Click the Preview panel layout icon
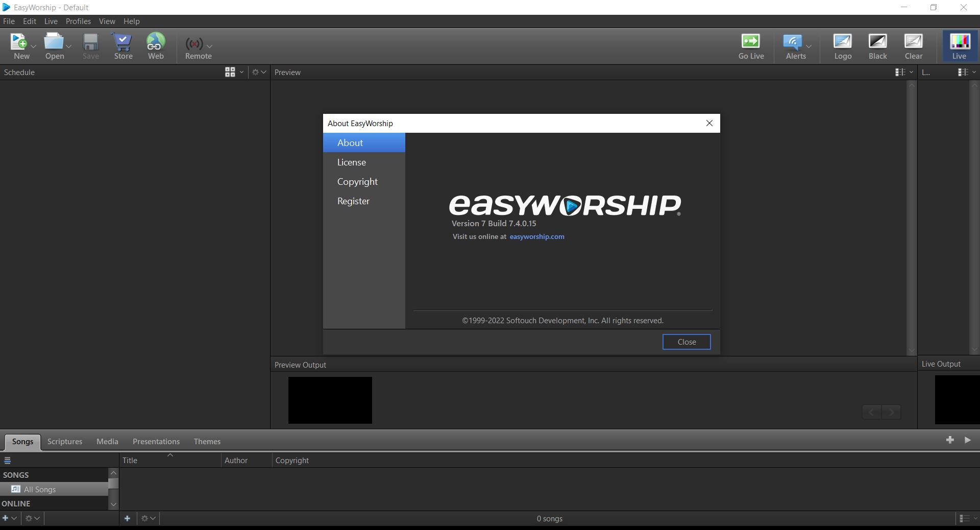Screen dimensions: 980x530 900,73
